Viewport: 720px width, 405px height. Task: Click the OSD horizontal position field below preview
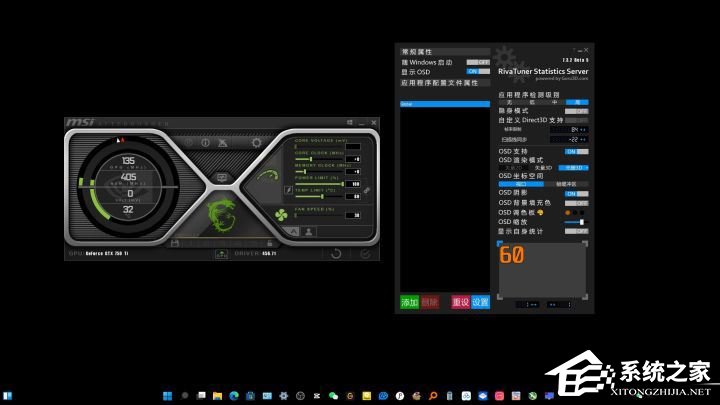coord(527,304)
